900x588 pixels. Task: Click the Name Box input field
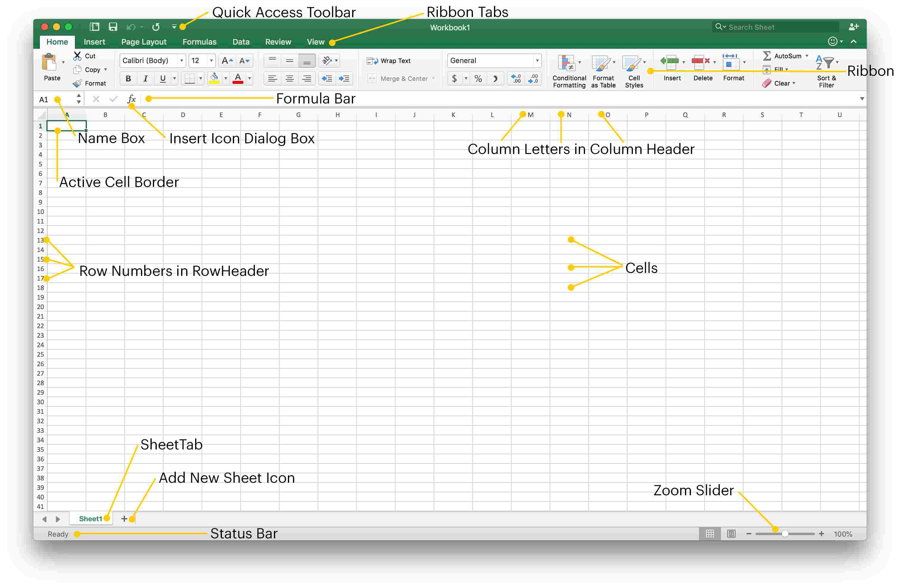pos(49,99)
